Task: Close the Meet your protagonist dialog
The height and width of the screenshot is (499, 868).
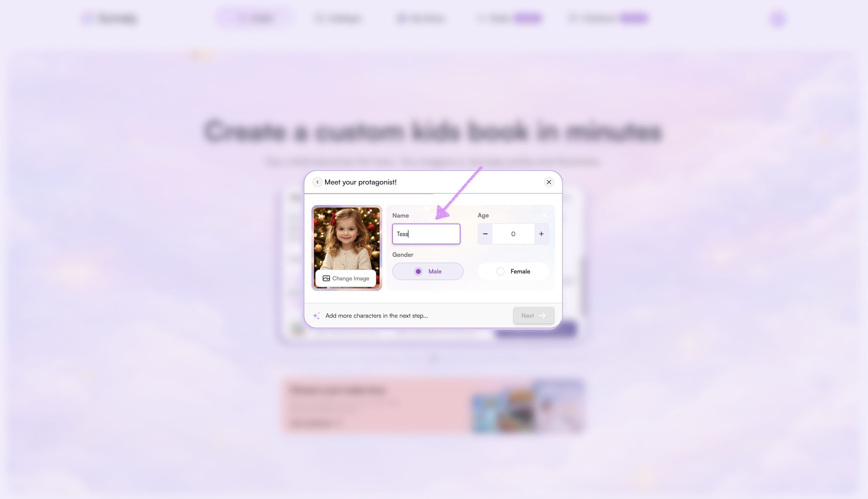Action: click(x=549, y=182)
